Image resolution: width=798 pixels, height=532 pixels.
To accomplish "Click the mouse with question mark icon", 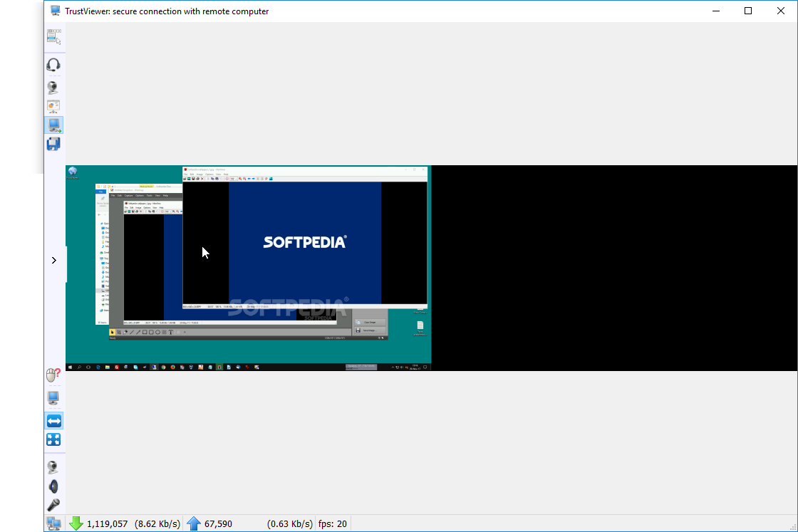I will (x=53, y=375).
